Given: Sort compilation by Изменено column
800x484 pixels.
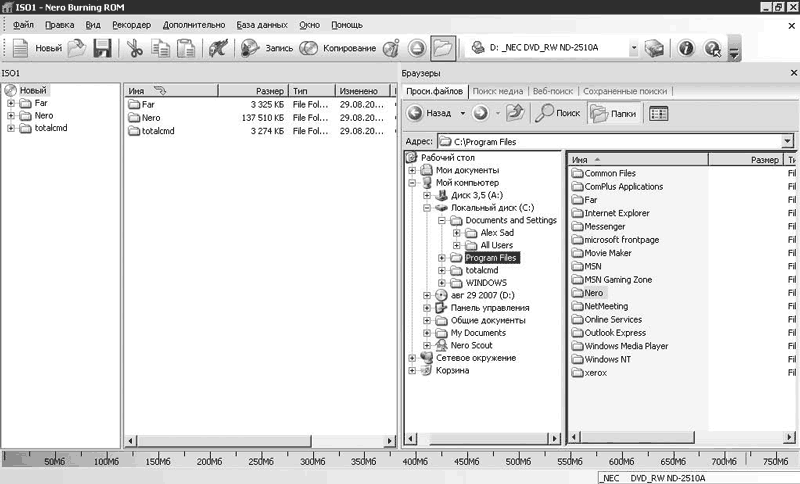Looking at the screenshot, I should click(362, 91).
